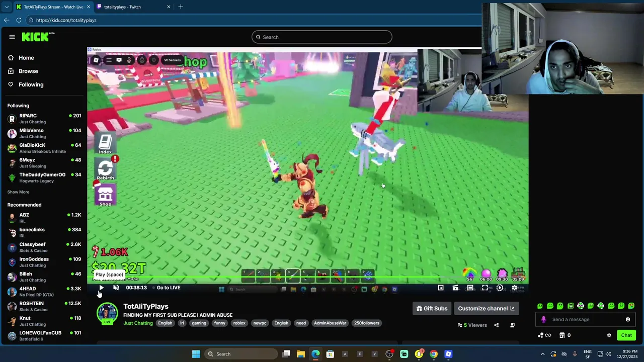The width and height of the screenshot is (644, 362).
Task: Open chat settings gear icon
Action: pos(609,335)
